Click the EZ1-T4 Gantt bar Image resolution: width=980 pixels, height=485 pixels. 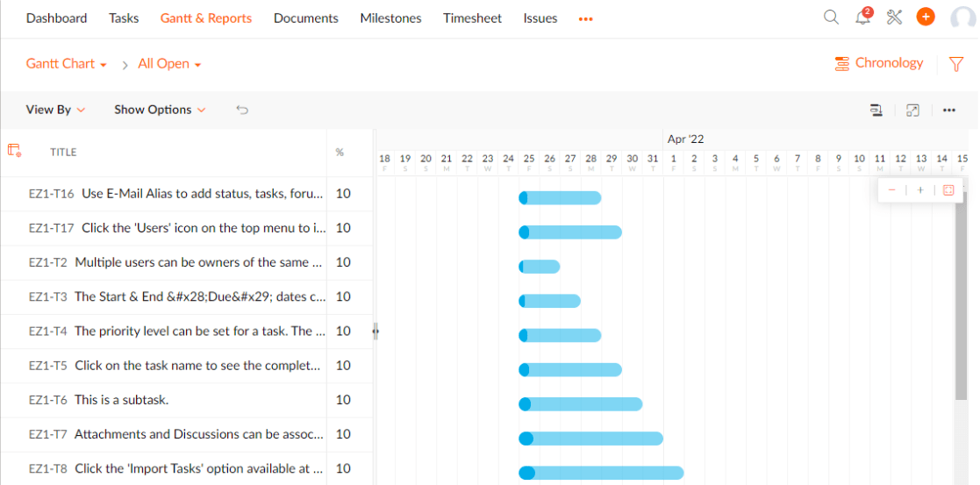[560, 335]
